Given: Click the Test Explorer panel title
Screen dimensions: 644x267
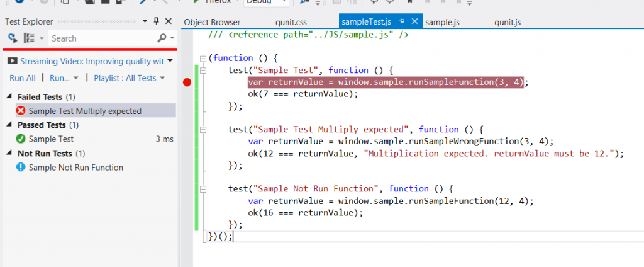Looking at the screenshot, I should point(29,22).
